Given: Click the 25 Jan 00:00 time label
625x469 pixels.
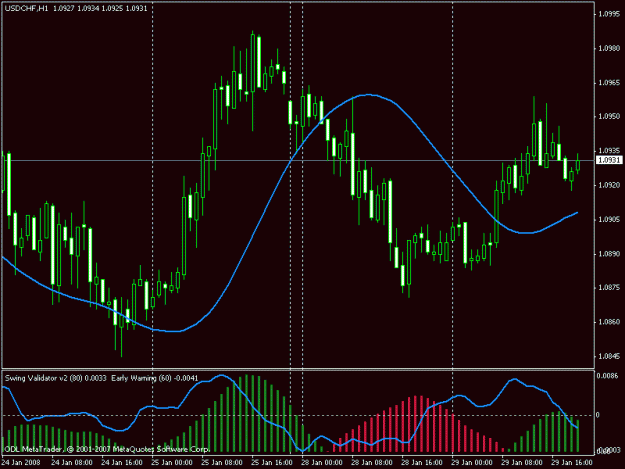Looking at the screenshot, I should click(x=172, y=463).
